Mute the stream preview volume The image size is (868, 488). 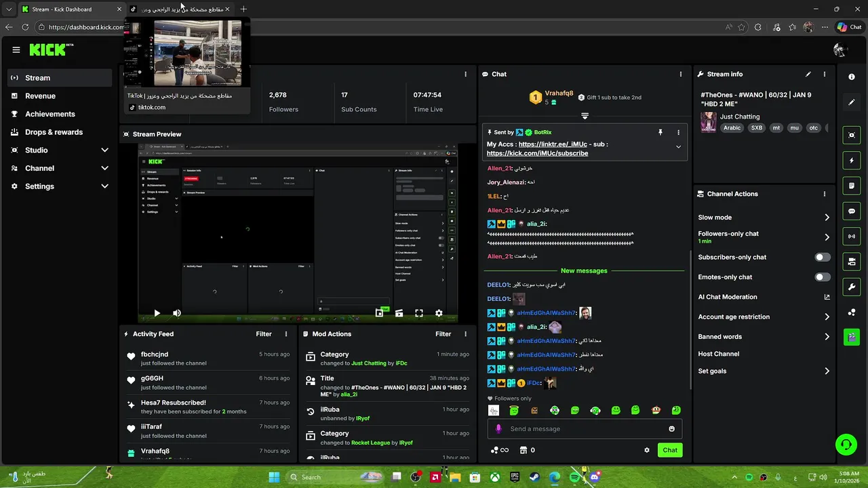pos(177,313)
